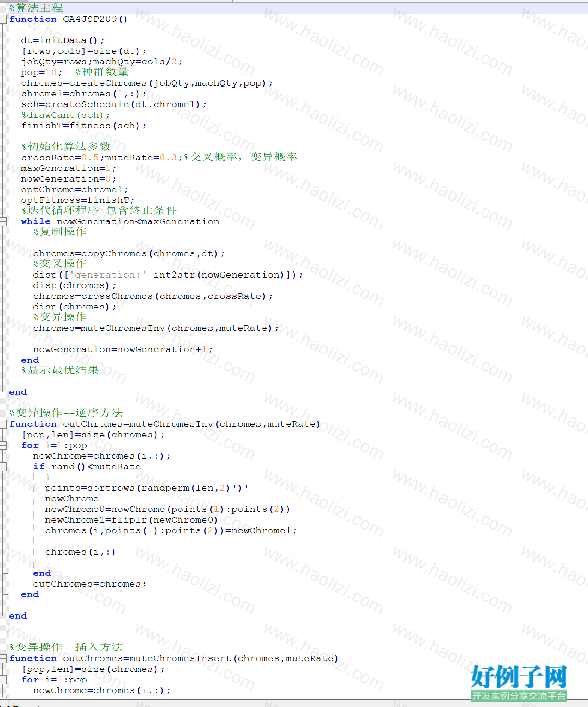Click the finishT=fitness(sch); line
The image size is (588, 707).
84,126
